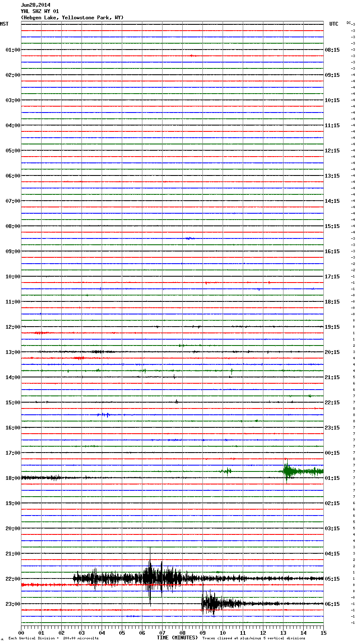Click the 11:15 UTC time label
Viewport: 357px width, 644px height.
332,126
